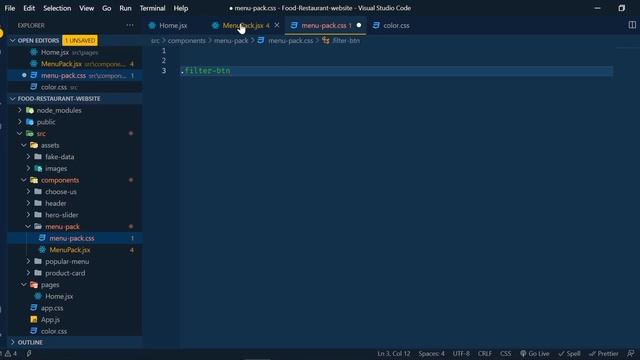The height and width of the screenshot is (360, 640).
Task: Switch to the Home.jsx editor tab
Action: (x=173, y=25)
